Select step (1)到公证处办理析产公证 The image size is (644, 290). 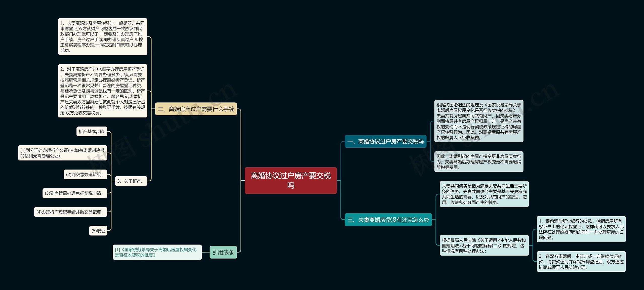[62, 153]
